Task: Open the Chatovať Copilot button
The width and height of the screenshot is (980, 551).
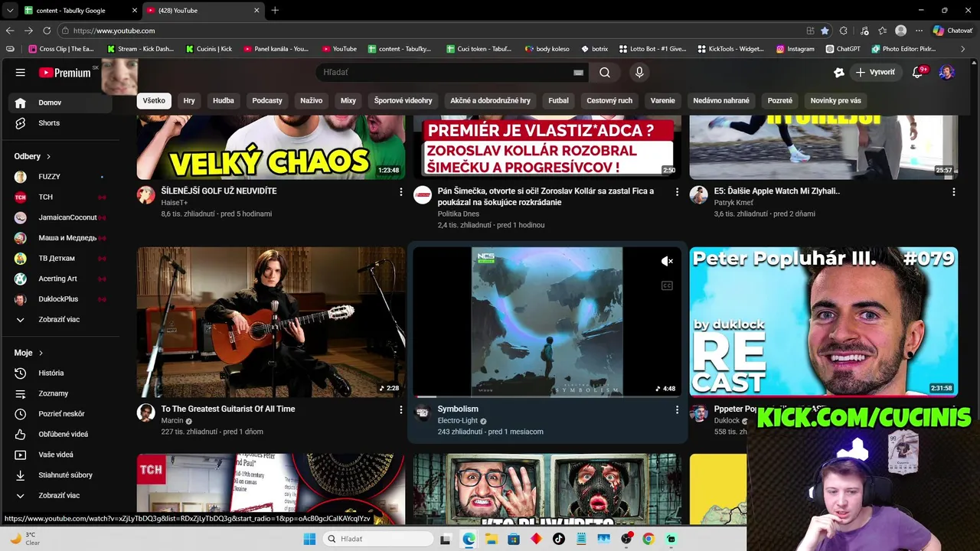Action: 952,31
